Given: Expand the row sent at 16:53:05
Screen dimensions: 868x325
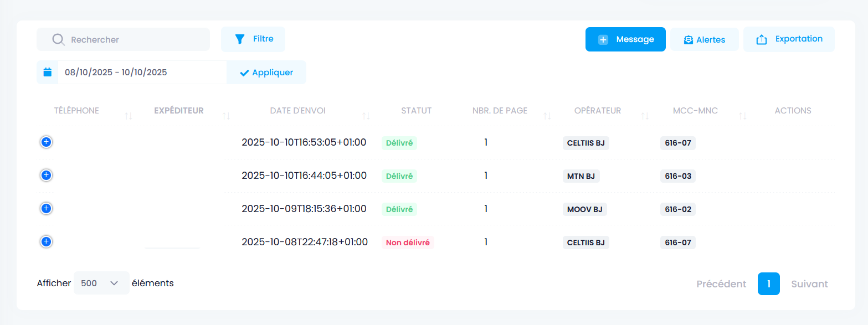Looking at the screenshot, I should tap(47, 142).
